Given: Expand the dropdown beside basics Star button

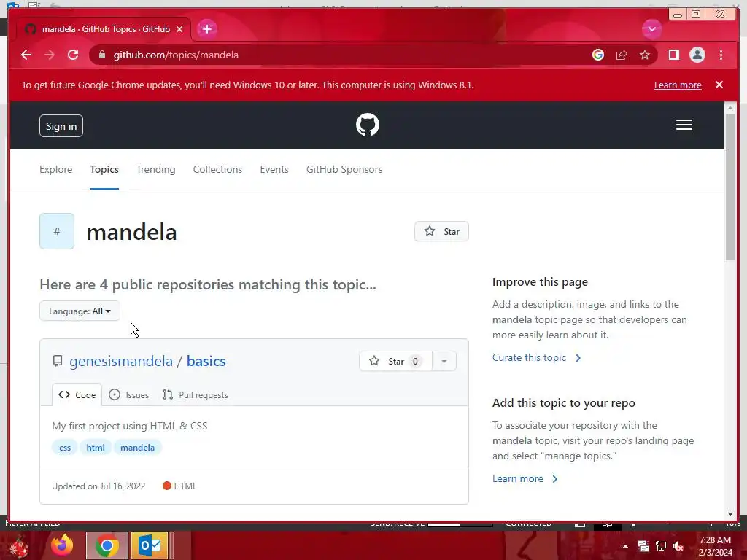Looking at the screenshot, I should coord(444,361).
